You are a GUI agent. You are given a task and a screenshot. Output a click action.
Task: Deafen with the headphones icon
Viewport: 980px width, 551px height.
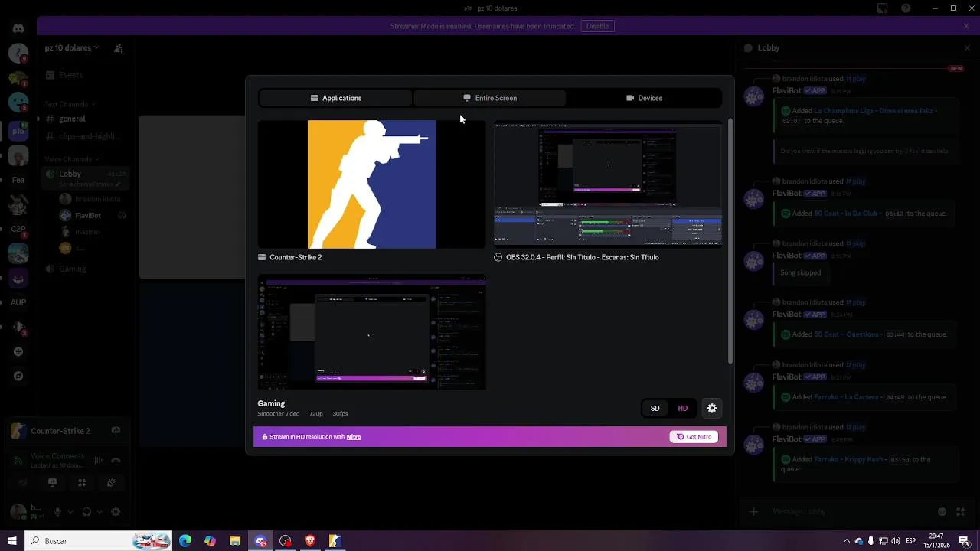click(x=87, y=512)
